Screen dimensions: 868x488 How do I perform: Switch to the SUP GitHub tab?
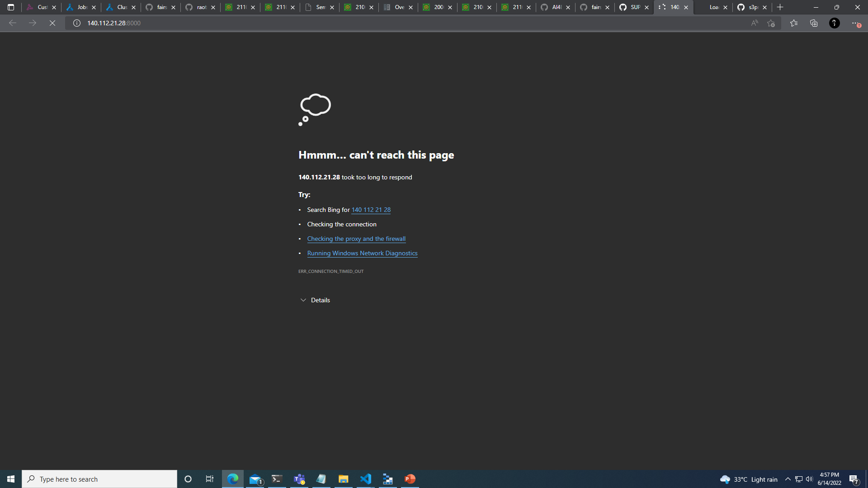635,7
